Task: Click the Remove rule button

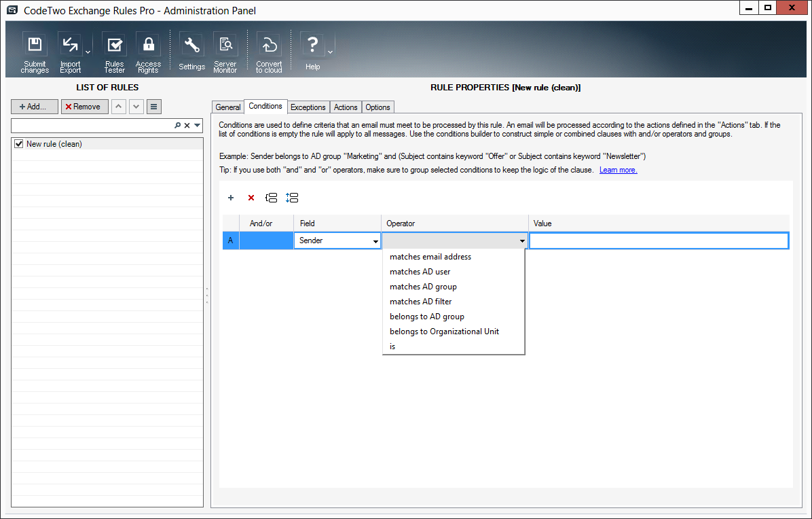Action: click(x=84, y=107)
